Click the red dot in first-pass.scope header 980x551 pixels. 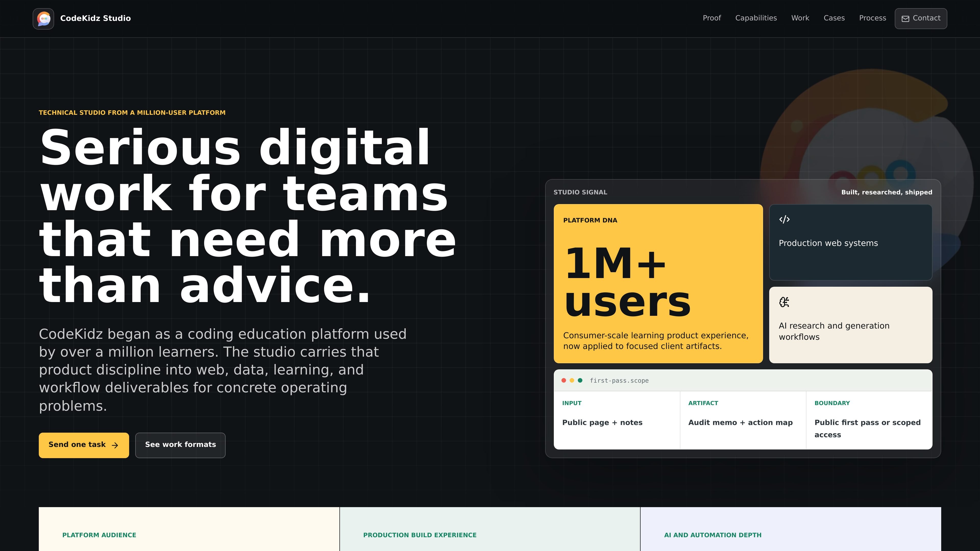[x=564, y=380]
